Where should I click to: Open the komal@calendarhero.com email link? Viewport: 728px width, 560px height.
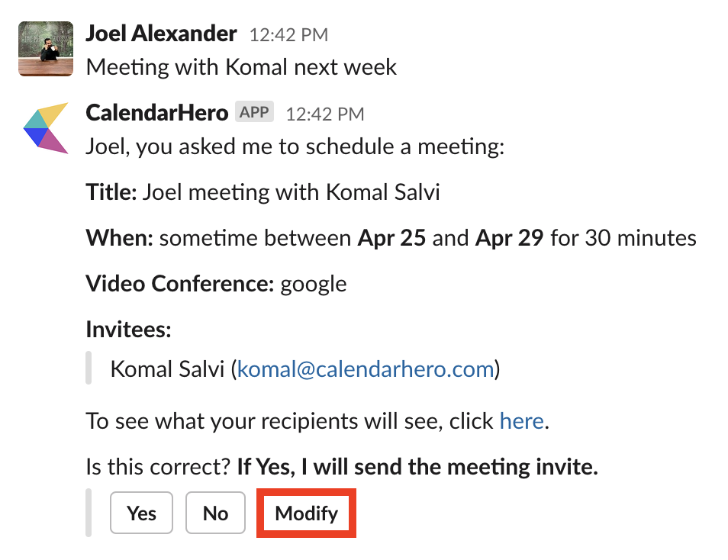point(366,369)
